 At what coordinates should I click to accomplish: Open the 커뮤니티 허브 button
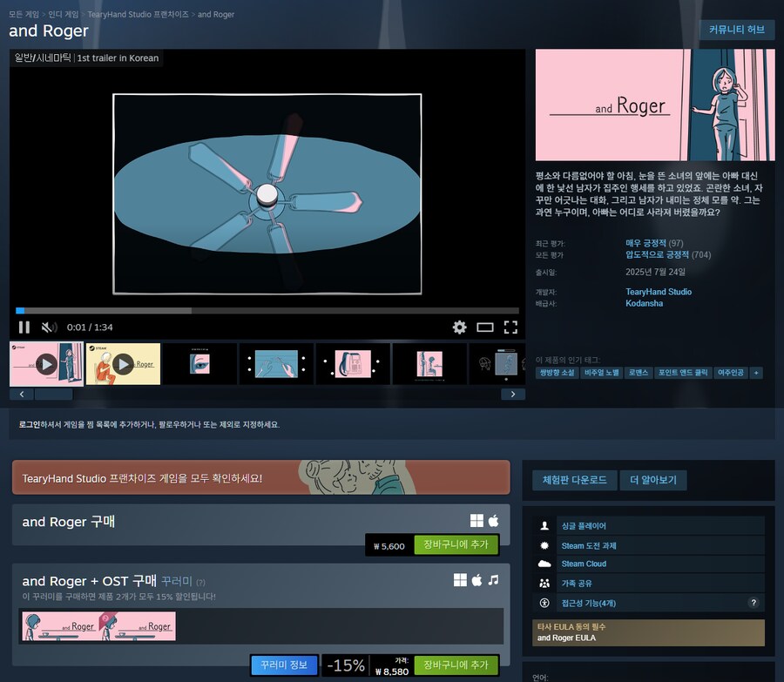[x=736, y=30]
